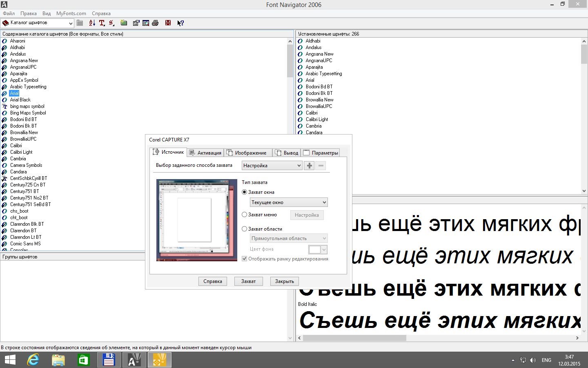This screenshot has width=588, height=368.
Task: Click the Corel CAPTURE taskbar icon
Action: coord(160,360)
